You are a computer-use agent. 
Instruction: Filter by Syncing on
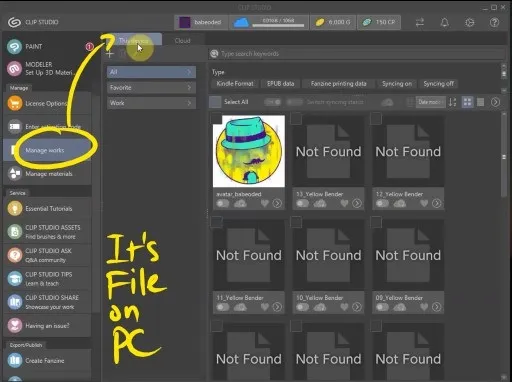point(397,84)
